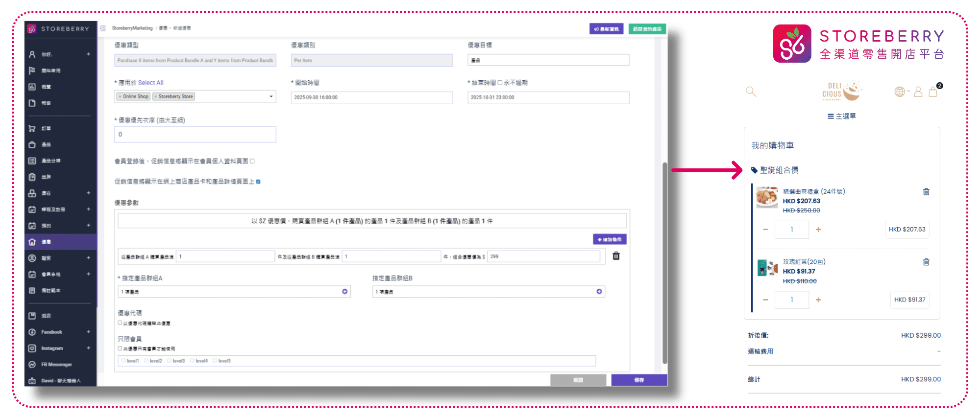Viewport: 980px width, 418px height.
Task: Expand the 顧客 sidebar submenu plus
Action: 89,258
